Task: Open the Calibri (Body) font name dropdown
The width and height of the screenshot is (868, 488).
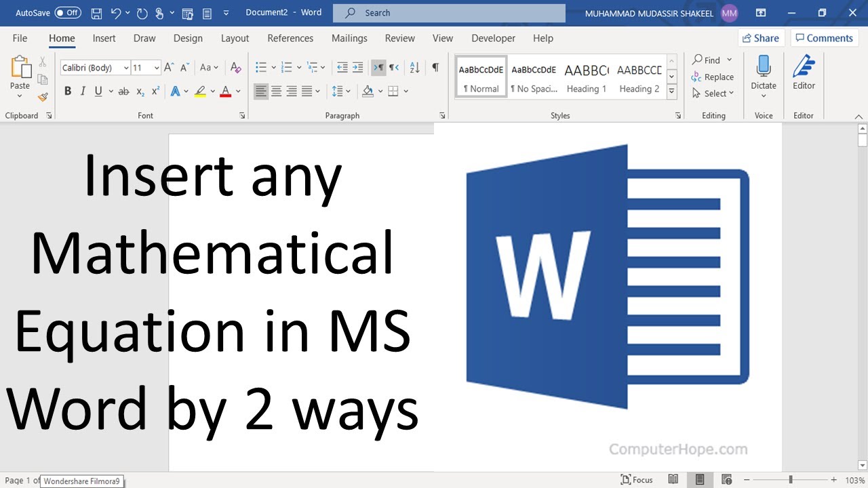Action: pos(126,68)
